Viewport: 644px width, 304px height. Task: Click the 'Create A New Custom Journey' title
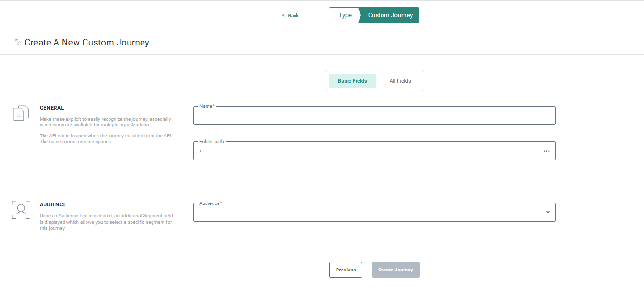click(x=87, y=43)
